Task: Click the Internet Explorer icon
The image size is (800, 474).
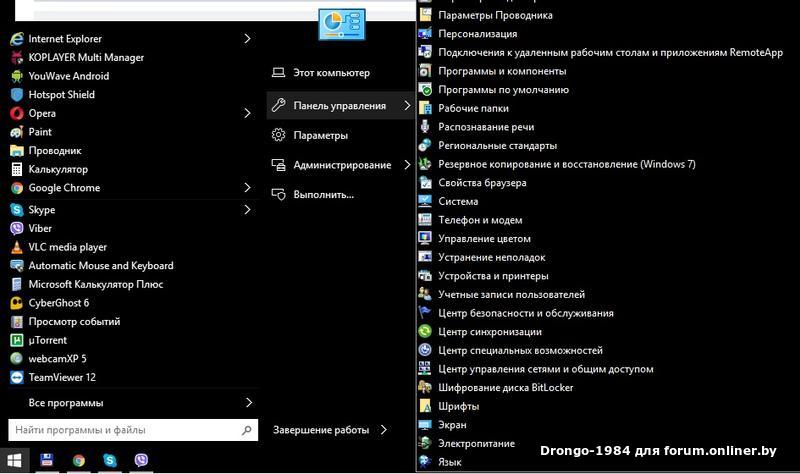Action: (17, 39)
